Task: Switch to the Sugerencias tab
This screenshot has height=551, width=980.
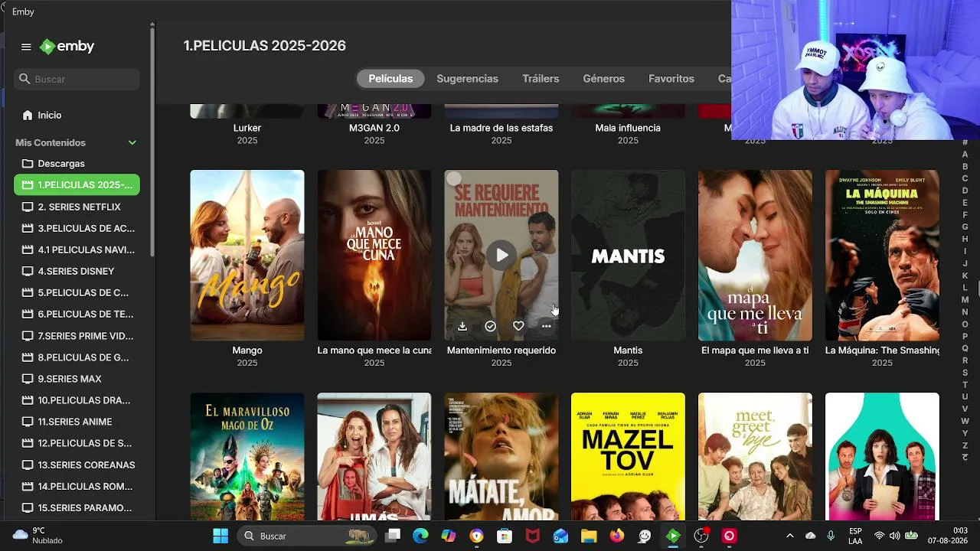Action: pyautogui.click(x=467, y=79)
